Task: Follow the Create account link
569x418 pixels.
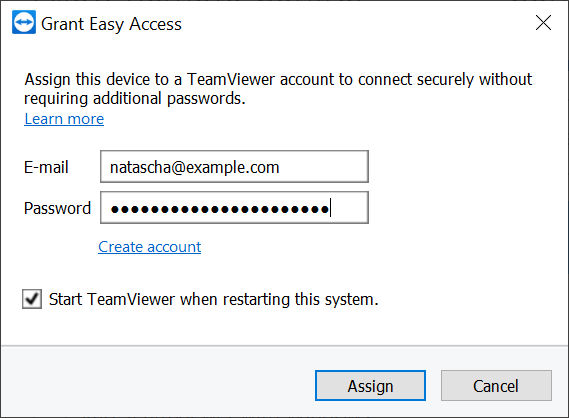Action: tap(150, 247)
